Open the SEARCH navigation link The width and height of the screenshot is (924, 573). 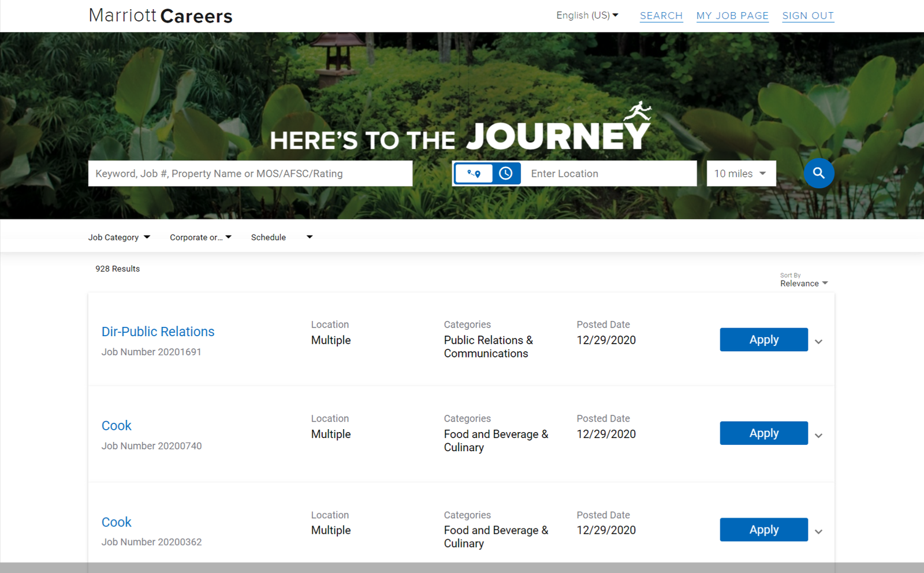click(x=661, y=16)
